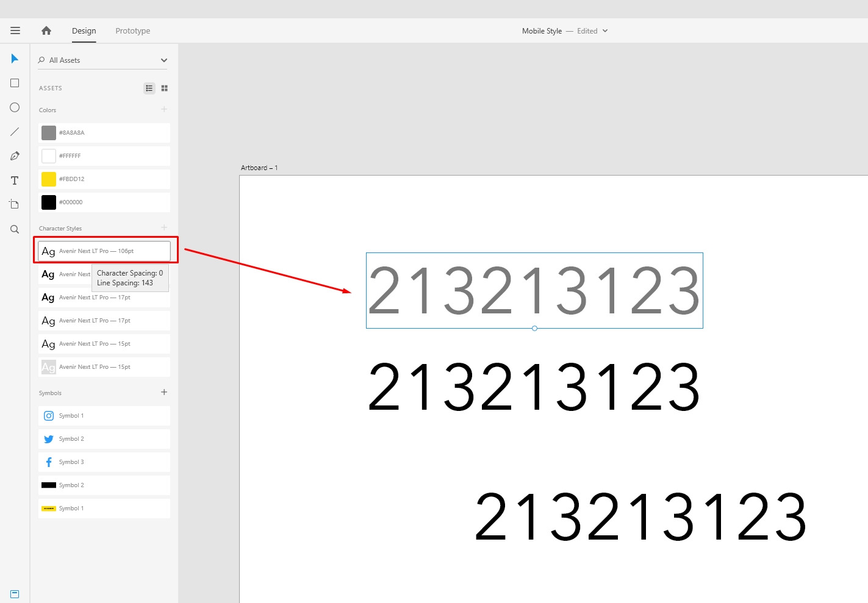Click the text box bottom resize handle
Image resolution: width=868 pixels, height=603 pixels.
[x=534, y=328]
